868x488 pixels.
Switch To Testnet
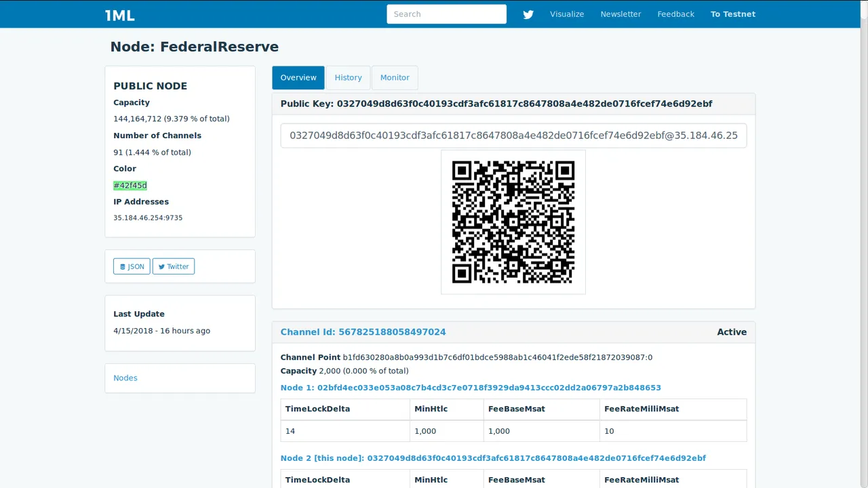click(x=732, y=14)
